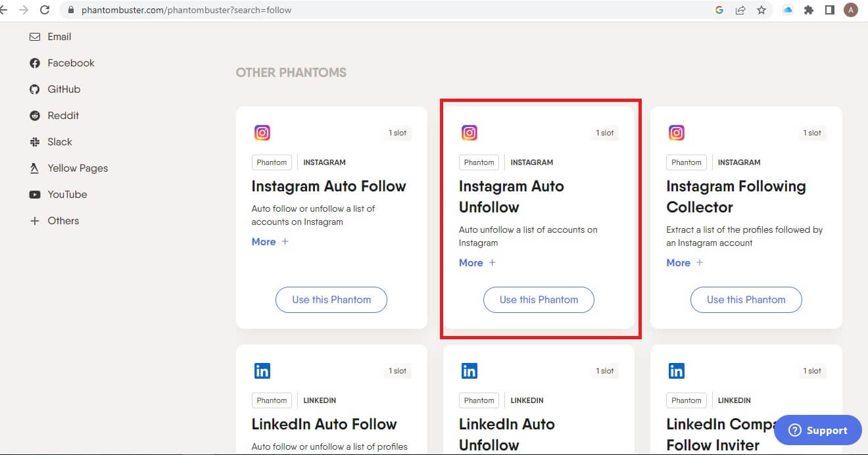Click the browser reload page icon
Viewport: 868px width, 455px height.
pyautogui.click(x=45, y=10)
